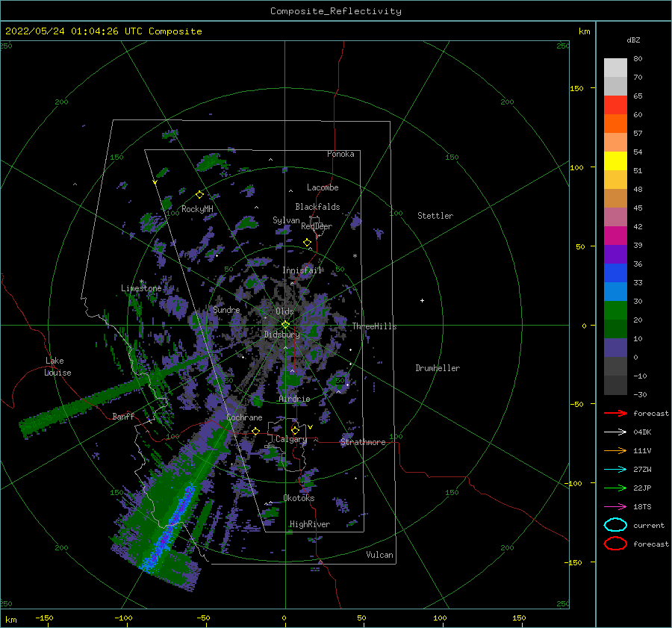This screenshot has height=628, width=672.
Task: Click the Innisfail city label
Action: point(302,270)
